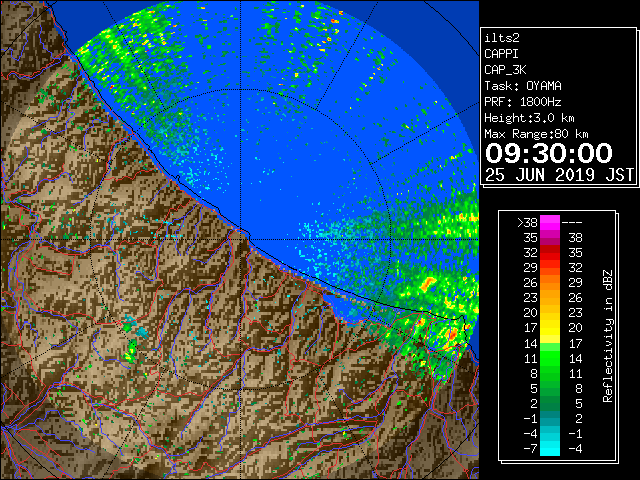Click the 'PRF: 1800Hz' text

coord(523,102)
